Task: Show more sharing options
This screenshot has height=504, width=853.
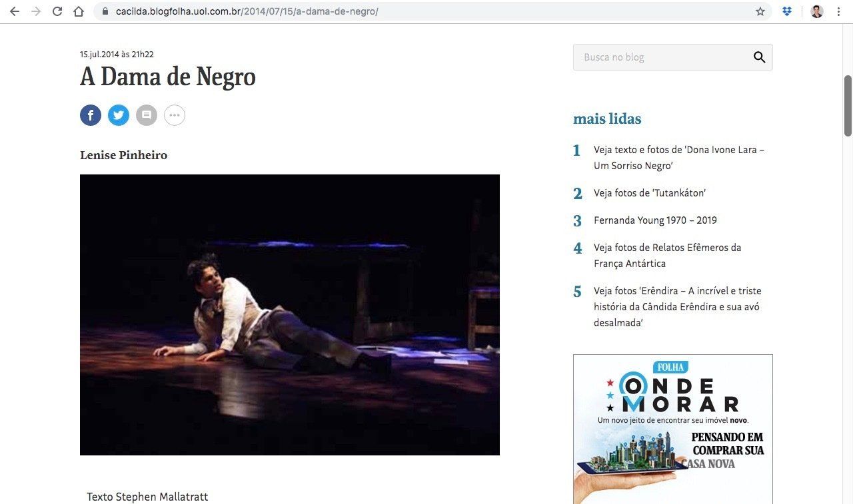Action: (175, 115)
